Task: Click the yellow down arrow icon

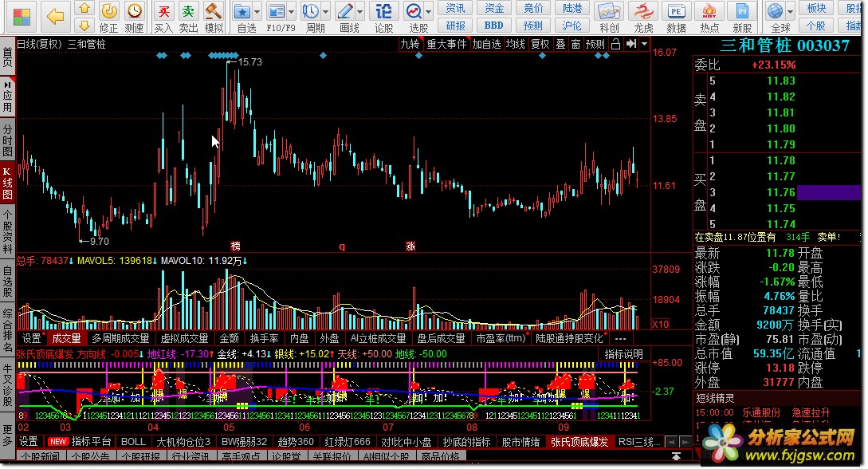Action: (x=84, y=26)
